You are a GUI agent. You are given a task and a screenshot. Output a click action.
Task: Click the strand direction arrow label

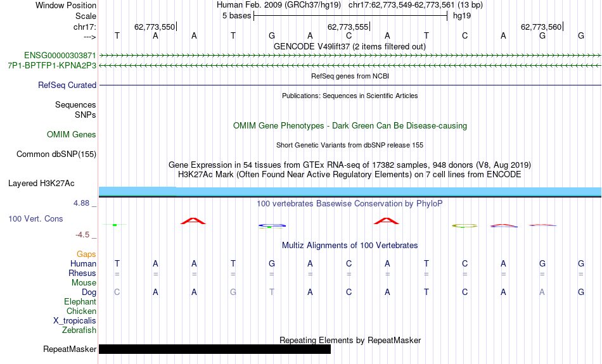pos(90,37)
